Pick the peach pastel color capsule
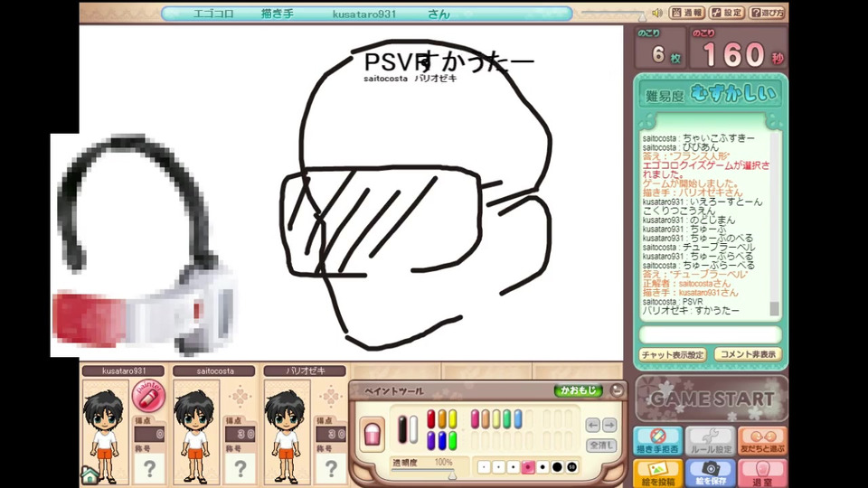Viewport: 868px width, 488px height. pos(486,418)
